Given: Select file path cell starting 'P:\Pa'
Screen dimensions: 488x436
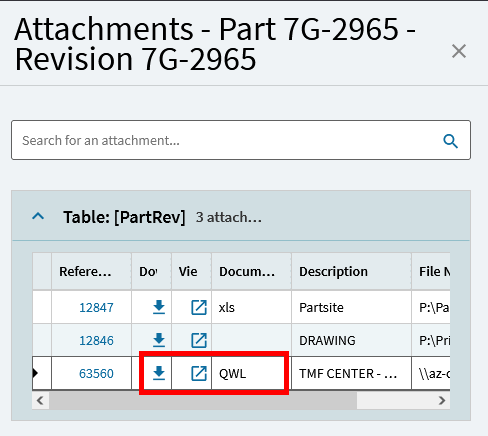Looking at the screenshot, I should [431, 307].
